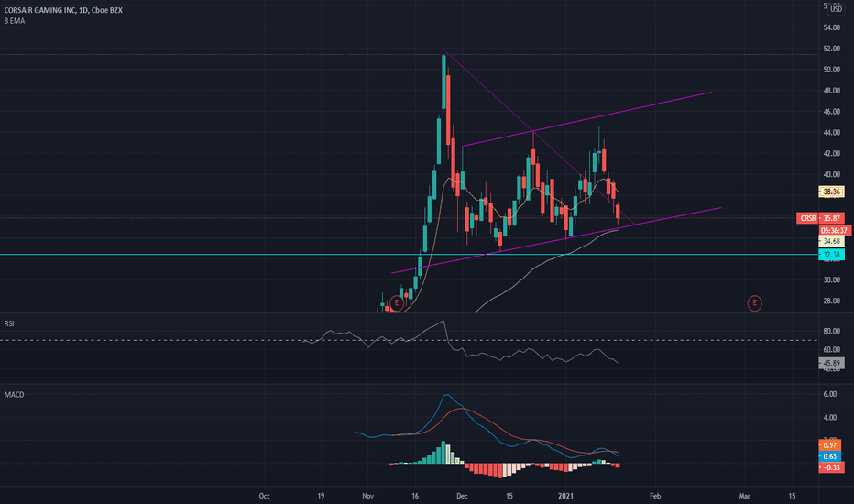
Task: Click the Nov date label on time axis
Action: click(x=368, y=496)
